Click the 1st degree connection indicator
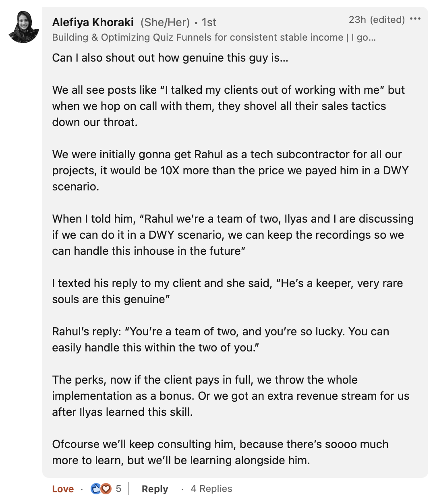This screenshot has height=504, width=435. click(209, 22)
